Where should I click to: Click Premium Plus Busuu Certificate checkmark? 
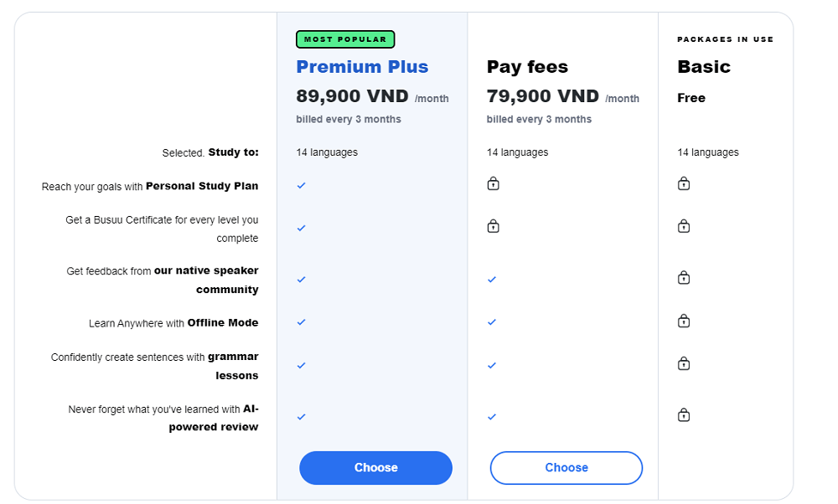(302, 228)
